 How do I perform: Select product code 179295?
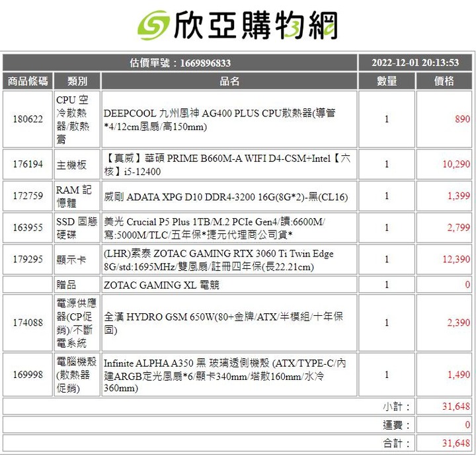pos(28,259)
